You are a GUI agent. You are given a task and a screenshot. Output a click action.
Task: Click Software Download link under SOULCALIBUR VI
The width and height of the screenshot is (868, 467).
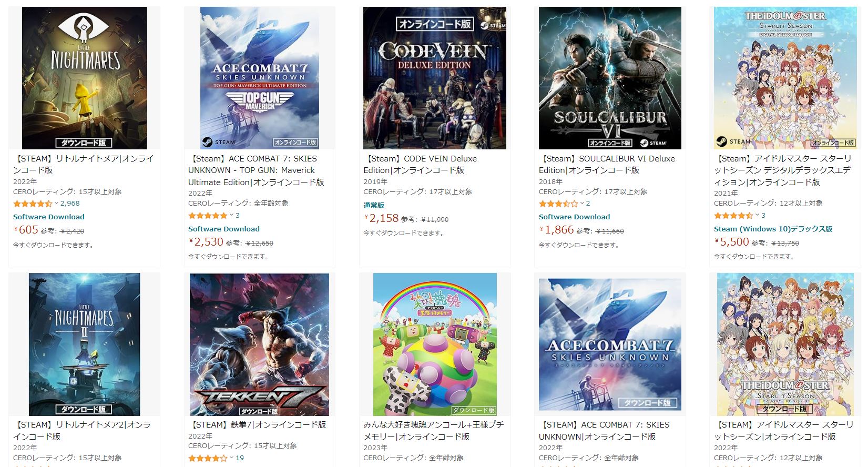click(x=574, y=217)
